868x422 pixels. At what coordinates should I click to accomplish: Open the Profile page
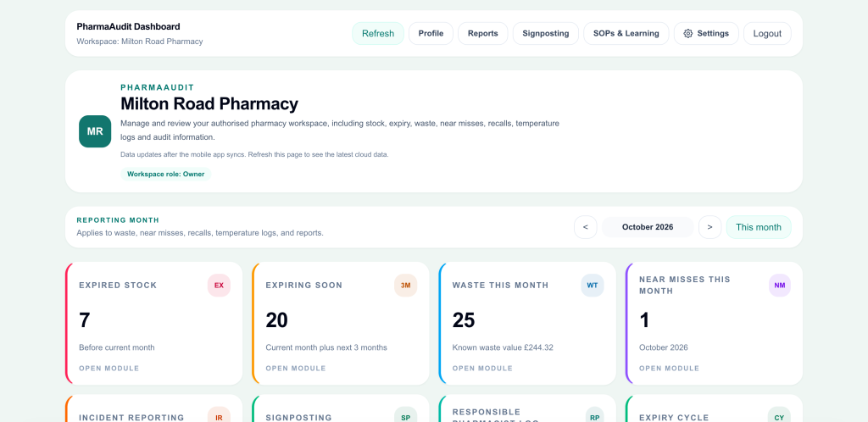pyautogui.click(x=431, y=33)
